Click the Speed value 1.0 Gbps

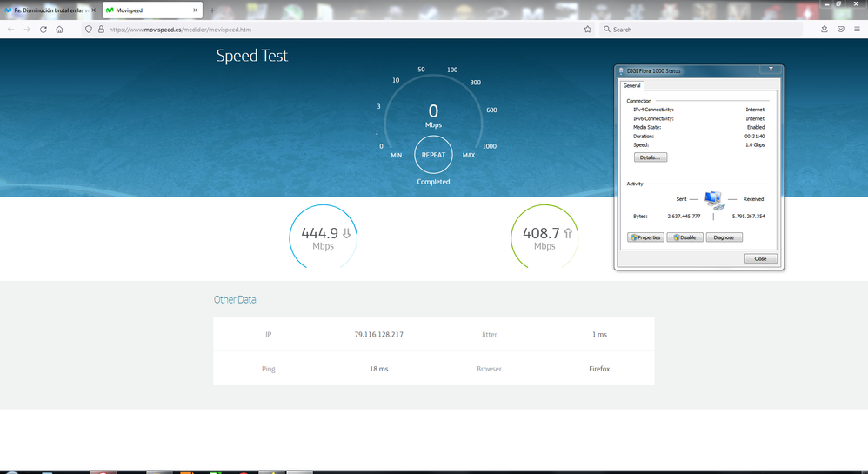point(755,145)
